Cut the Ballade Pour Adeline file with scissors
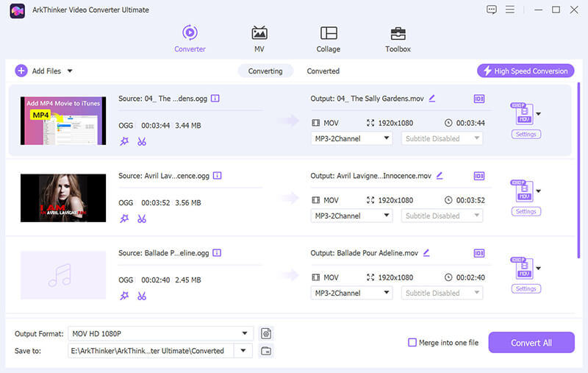The height and width of the screenshot is (373, 588). coord(141,296)
